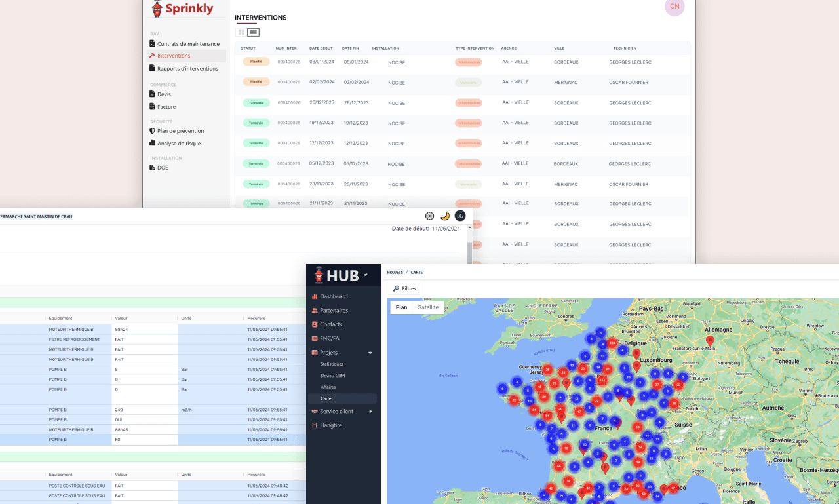Image resolution: width=839 pixels, height=504 pixels.
Task: Click the Service client handshake icon
Action: (x=315, y=412)
